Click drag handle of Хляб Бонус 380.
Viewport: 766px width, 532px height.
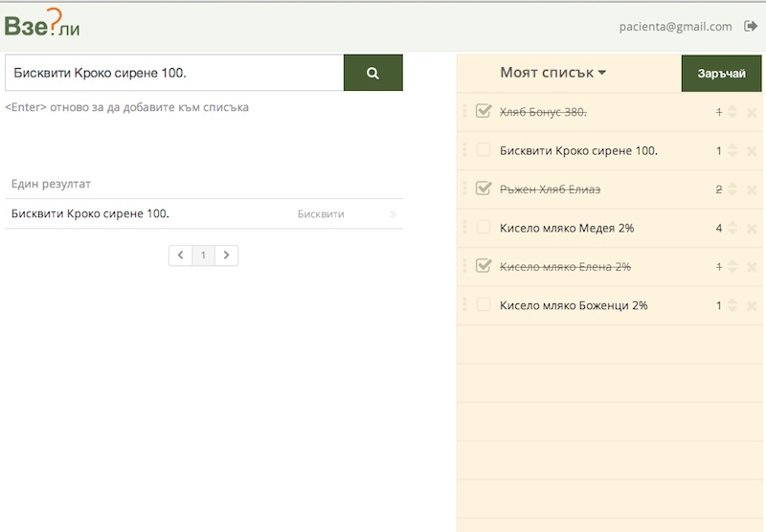464,111
